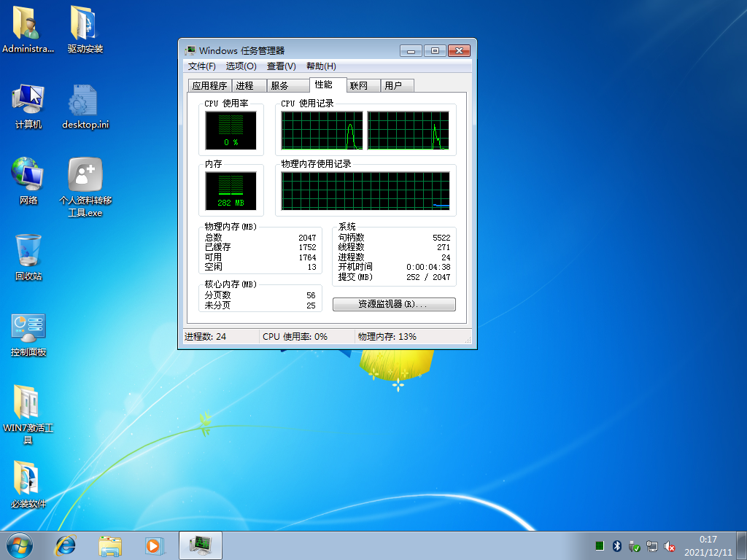Click the muted volume tray icon

click(x=670, y=545)
